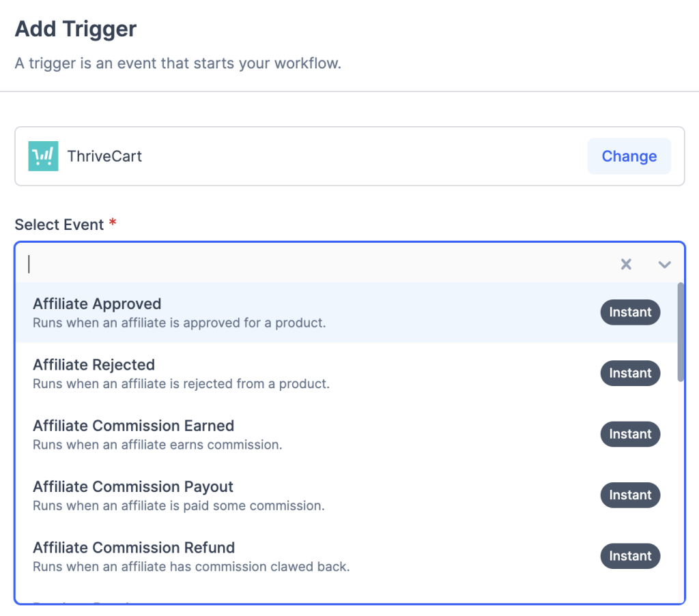Choose the Affiliate Rejected event
Image resolution: width=699 pixels, height=616 pixels.
[x=94, y=365]
